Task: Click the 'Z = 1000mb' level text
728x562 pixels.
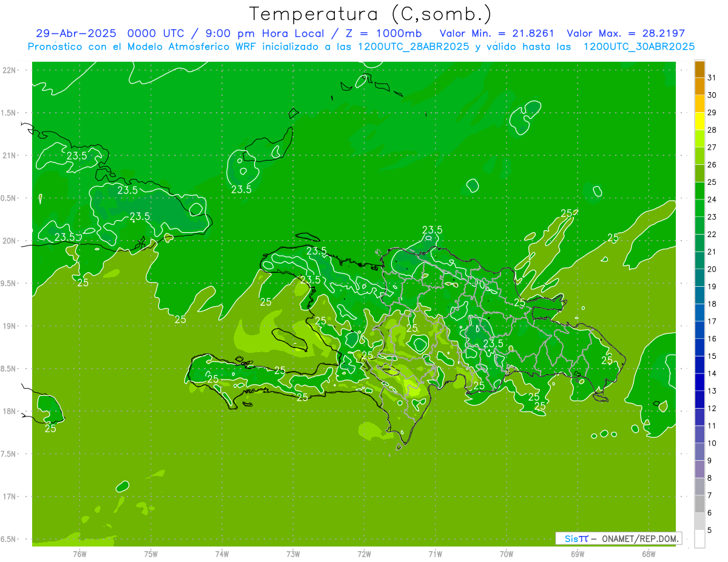Action: coord(383,33)
